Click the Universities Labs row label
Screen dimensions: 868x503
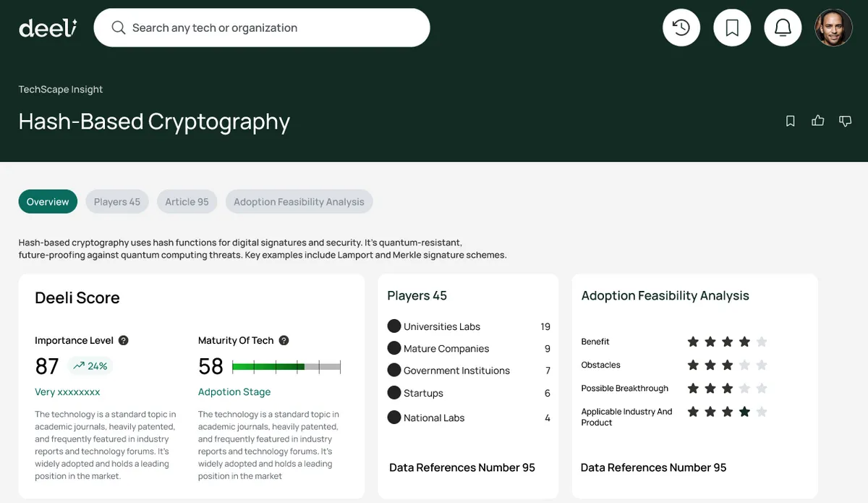click(x=442, y=326)
